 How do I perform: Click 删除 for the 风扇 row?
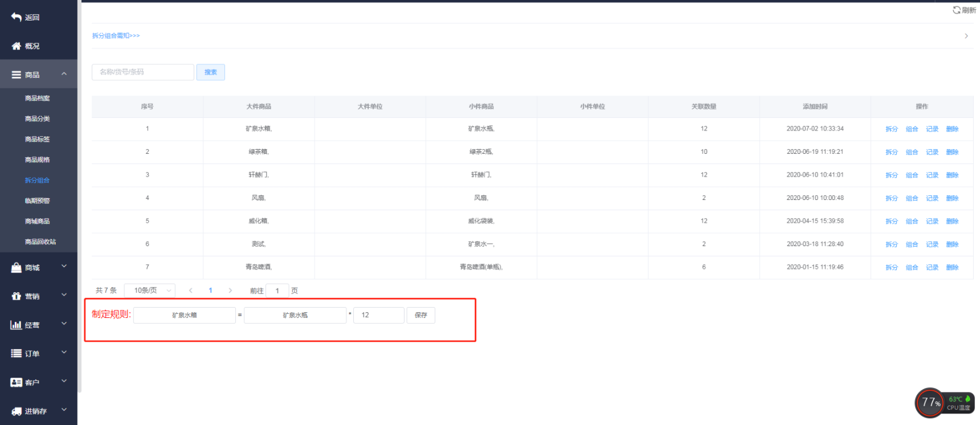point(953,198)
